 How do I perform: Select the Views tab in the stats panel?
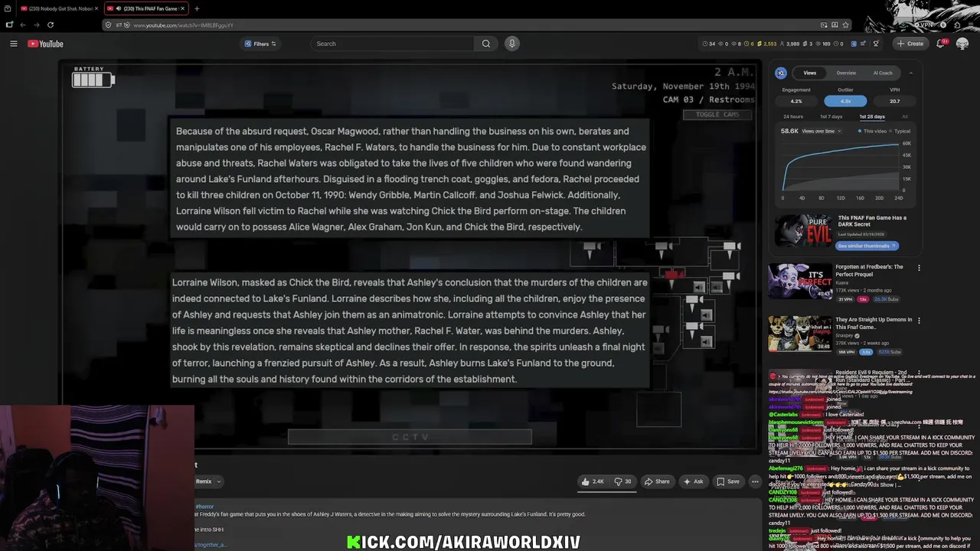coord(809,73)
